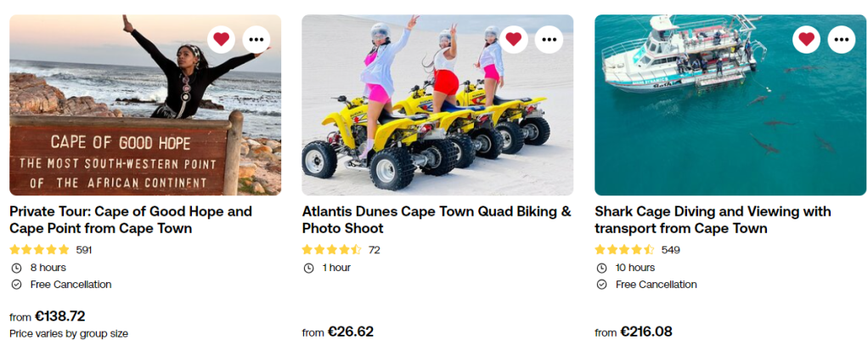Image resolution: width=868 pixels, height=351 pixels.
Task: Open Atlantis Dunes Quad Biking title link
Action: pyautogui.click(x=437, y=219)
